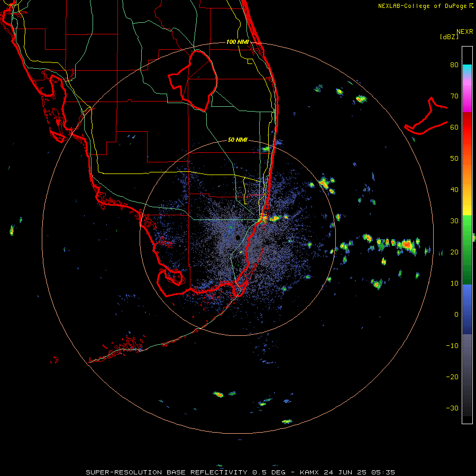The width and height of the screenshot is (476, 476).
Task: Click the 70 tick label on the dBZ scale
Action: pyautogui.click(x=454, y=96)
